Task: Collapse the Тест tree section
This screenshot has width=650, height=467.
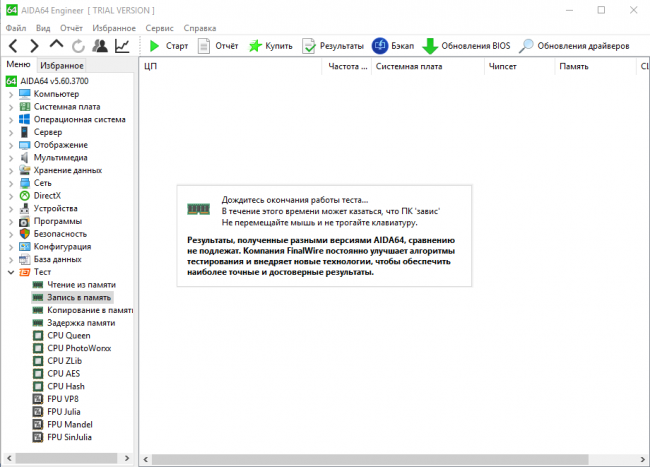Action: [x=11, y=271]
